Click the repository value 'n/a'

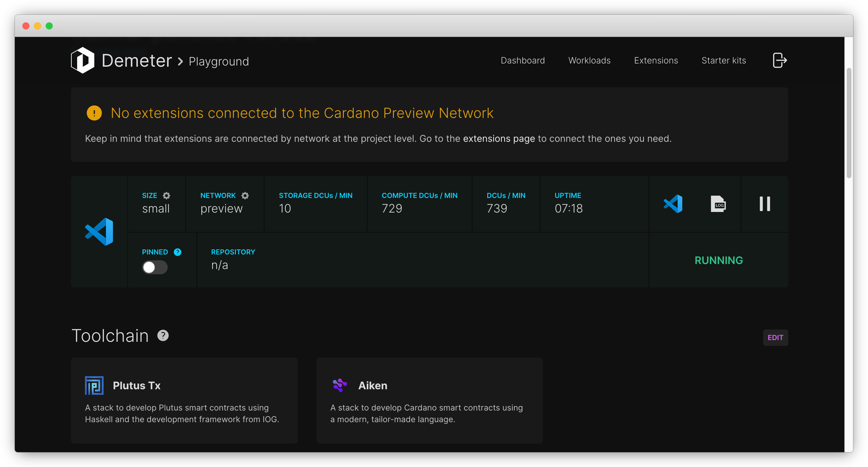coord(220,266)
